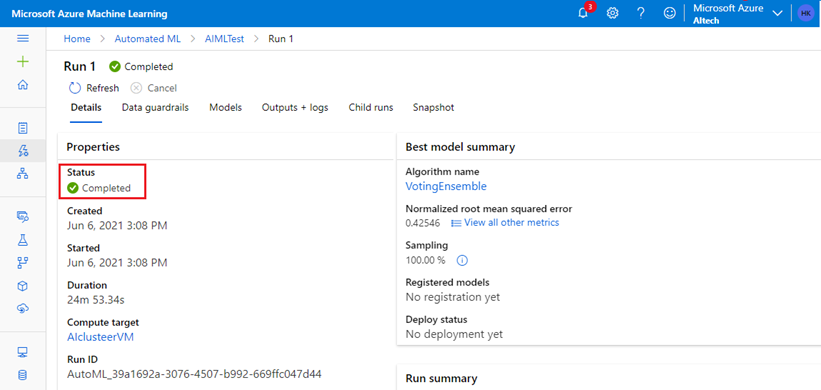821x390 pixels.
Task: Go to AIMLTest breadcrumb link
Action: coord(225,39)
